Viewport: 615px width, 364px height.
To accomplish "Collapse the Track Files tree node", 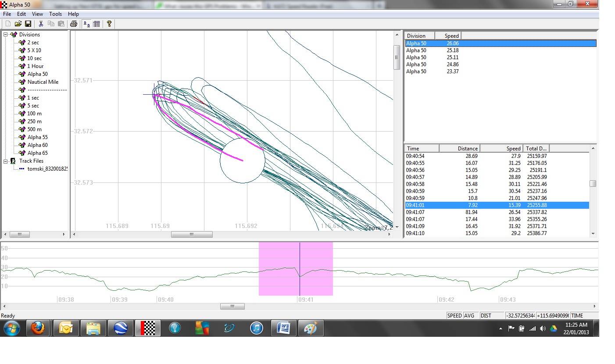I will pos(4,161).
